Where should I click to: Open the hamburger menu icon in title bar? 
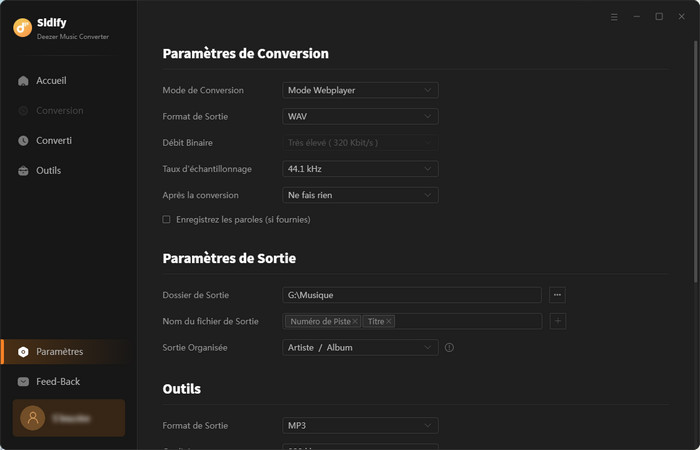tap(614, 17)
